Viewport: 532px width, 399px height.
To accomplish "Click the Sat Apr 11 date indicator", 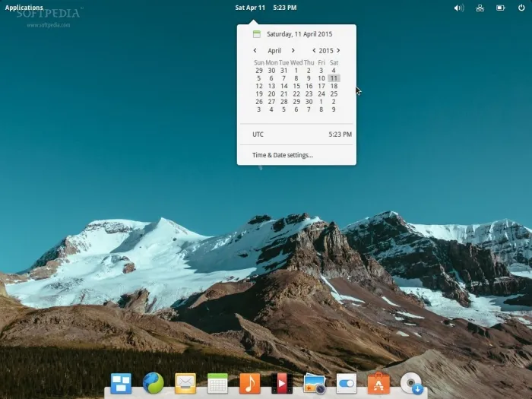I will click(250, 8).
